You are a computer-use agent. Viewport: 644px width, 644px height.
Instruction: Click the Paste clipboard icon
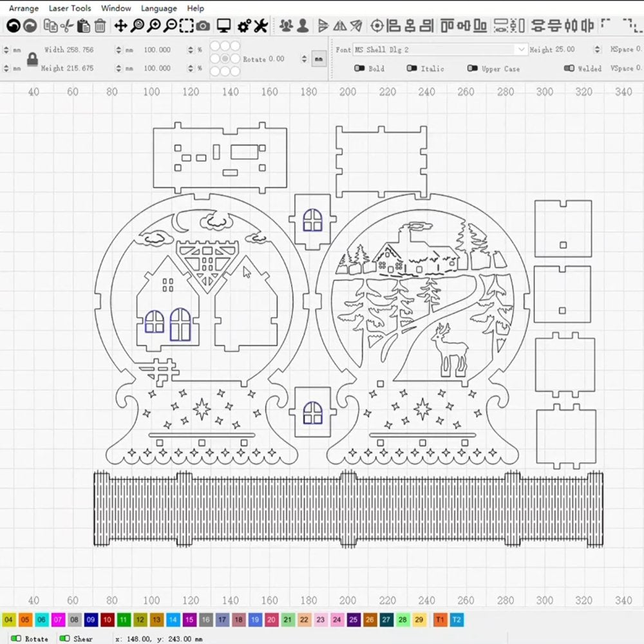[84, 26]
